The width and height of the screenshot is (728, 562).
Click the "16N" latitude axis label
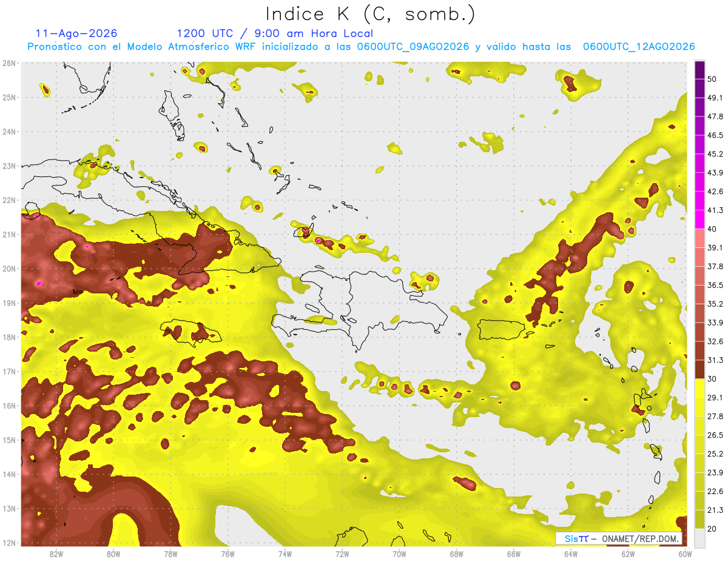click(x=8, y=406)
